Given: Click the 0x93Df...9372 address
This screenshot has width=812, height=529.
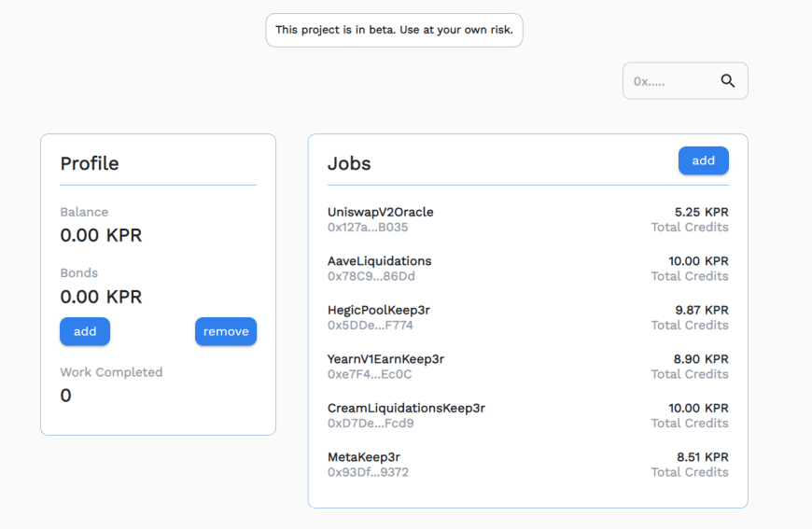Looking at the screenshot, I should (x=368, y=472).
